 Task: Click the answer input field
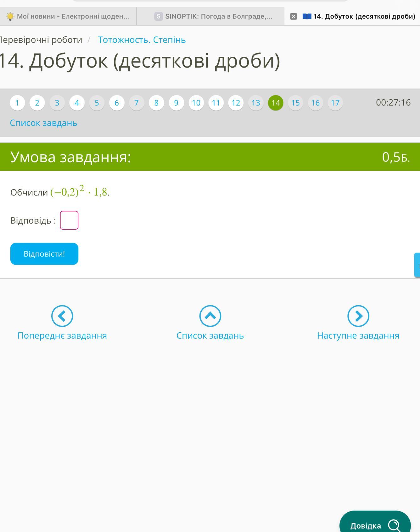coord(69,220)
